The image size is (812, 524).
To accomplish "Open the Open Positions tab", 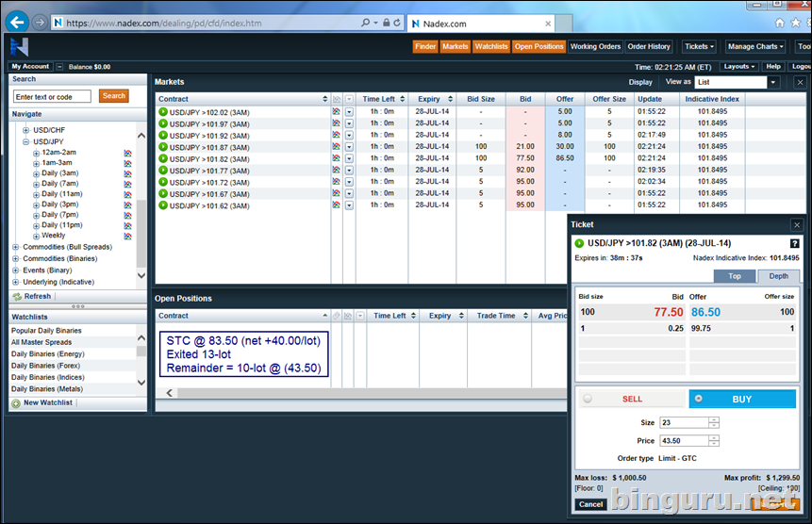I will pos(539,46).
